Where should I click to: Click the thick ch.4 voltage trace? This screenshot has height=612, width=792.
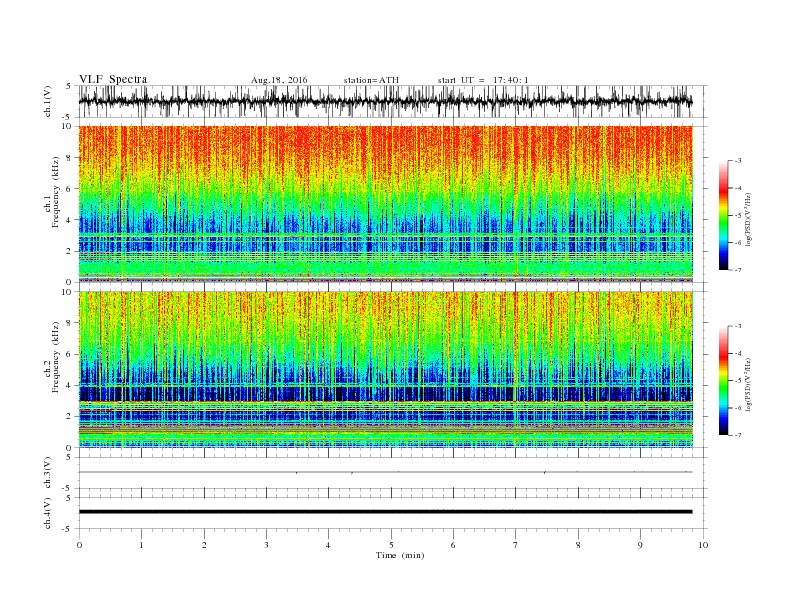pyautogui.click(x=385, y=512)
